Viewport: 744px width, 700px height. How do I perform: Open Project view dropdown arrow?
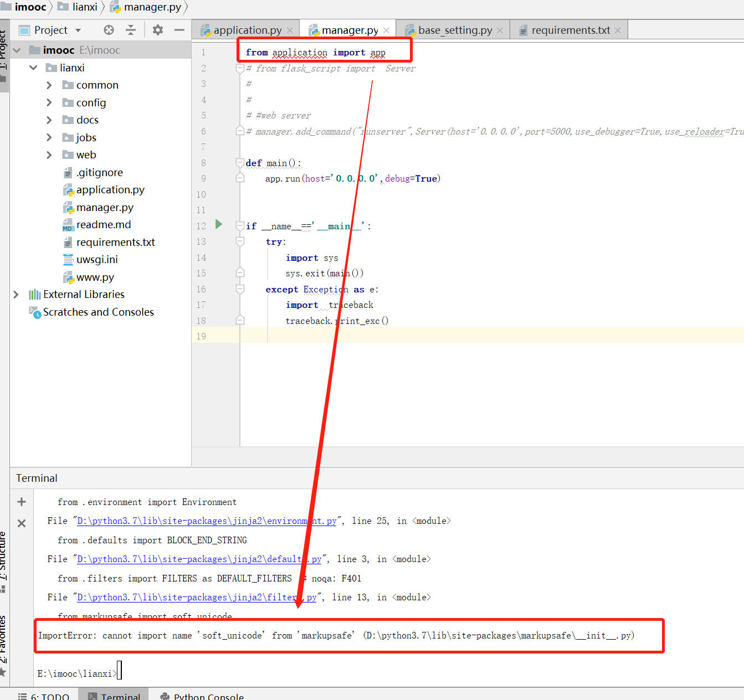(x=78, y=30)
